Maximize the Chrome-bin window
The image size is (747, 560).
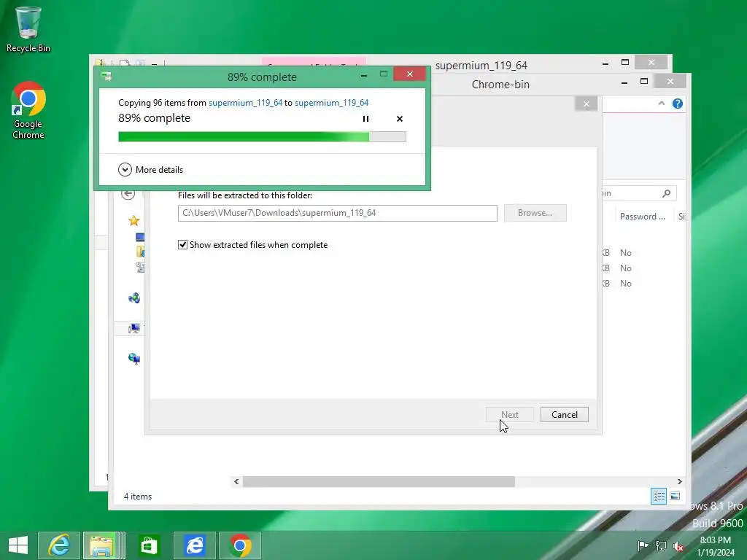point(644,82)
